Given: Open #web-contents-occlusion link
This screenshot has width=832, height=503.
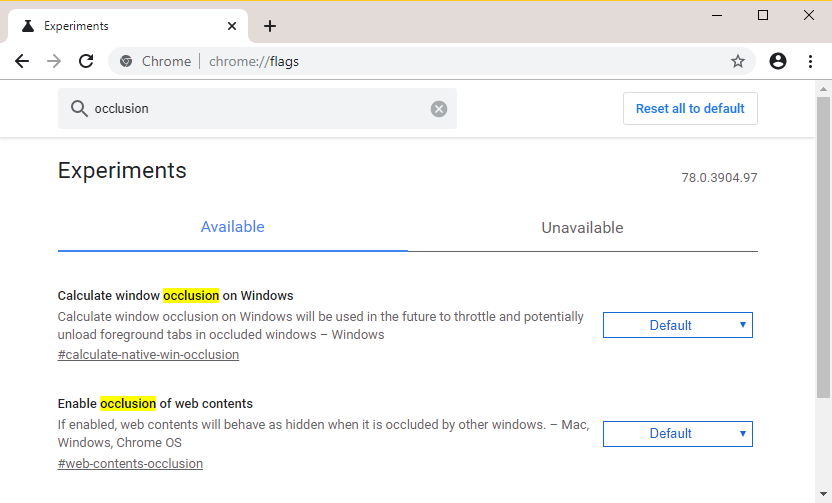Looking at the screenshot, I should pos(130,463).
